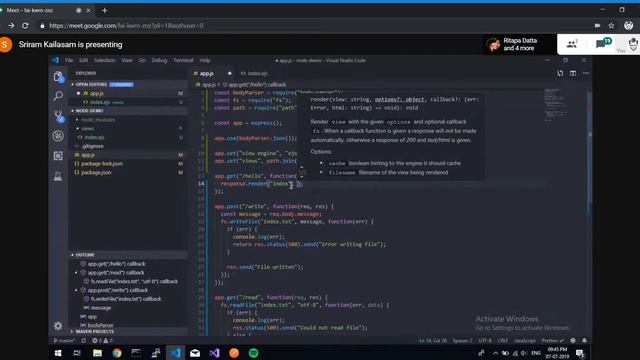Collapse the OUTLINE section

(x=73, y=255)
